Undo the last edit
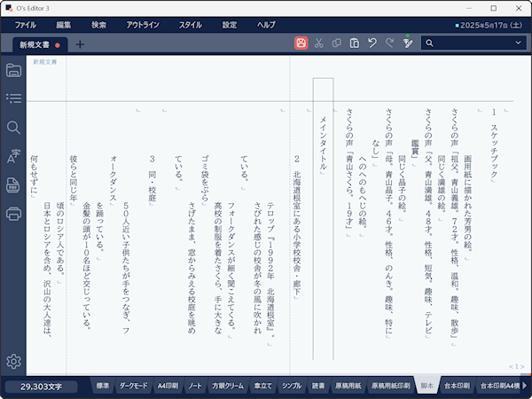The image size is (532, 399). pos(372,43)
